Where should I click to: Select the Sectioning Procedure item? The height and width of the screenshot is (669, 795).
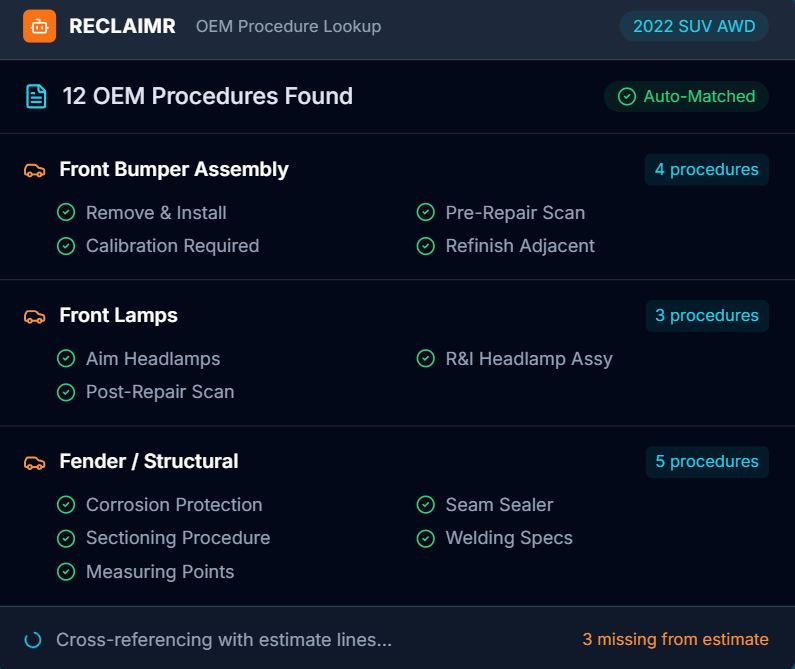pyautogui.click(x=178, y=538)
